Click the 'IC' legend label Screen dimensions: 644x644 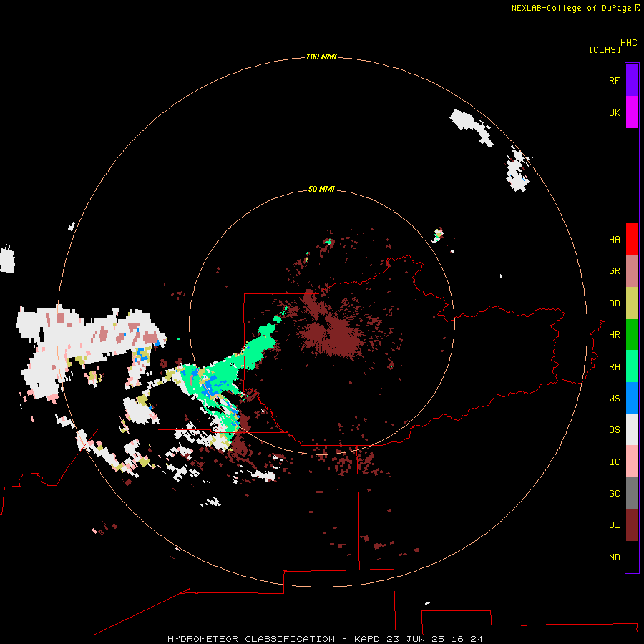tap(615, 462)
